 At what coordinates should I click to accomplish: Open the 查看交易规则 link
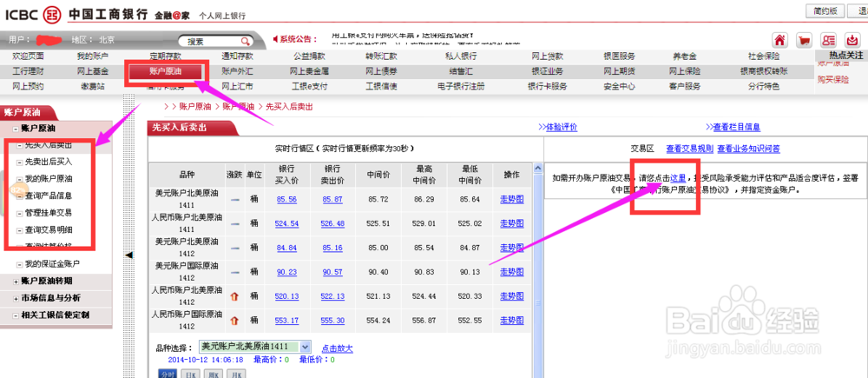(x=690, y=149)
